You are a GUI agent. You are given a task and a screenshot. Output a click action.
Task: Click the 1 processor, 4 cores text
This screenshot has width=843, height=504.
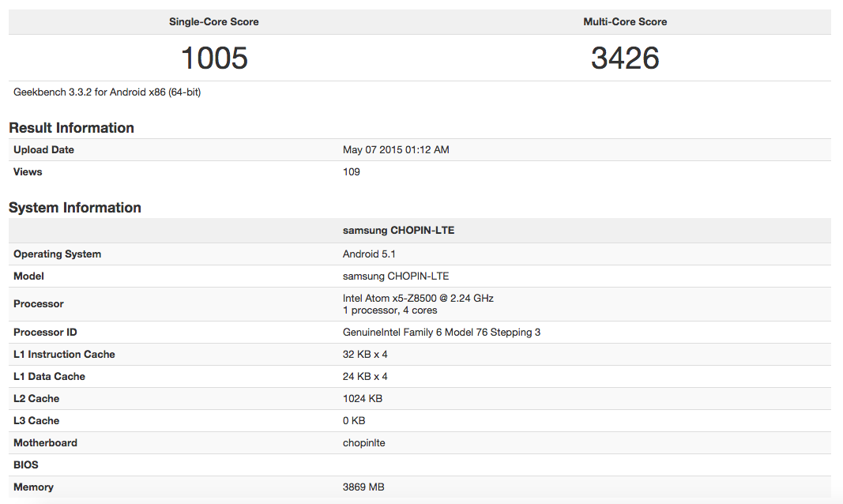(x=390, y=310)
